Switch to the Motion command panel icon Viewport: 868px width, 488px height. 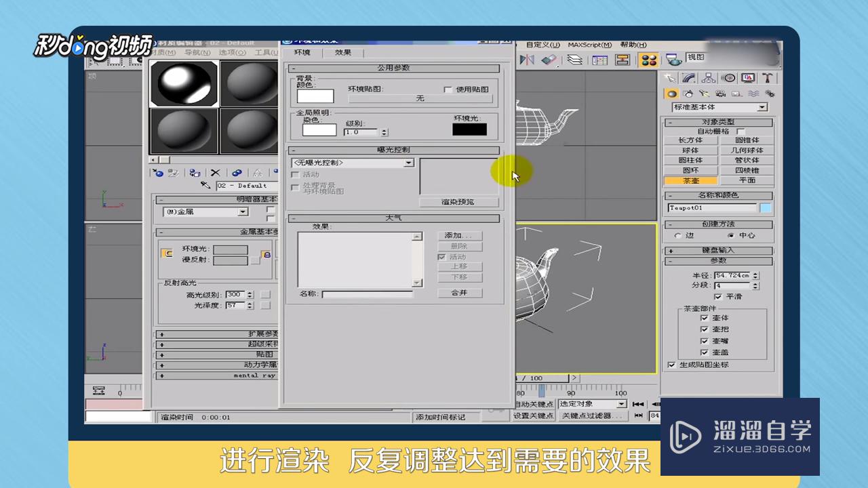click(x=728, y=78)
